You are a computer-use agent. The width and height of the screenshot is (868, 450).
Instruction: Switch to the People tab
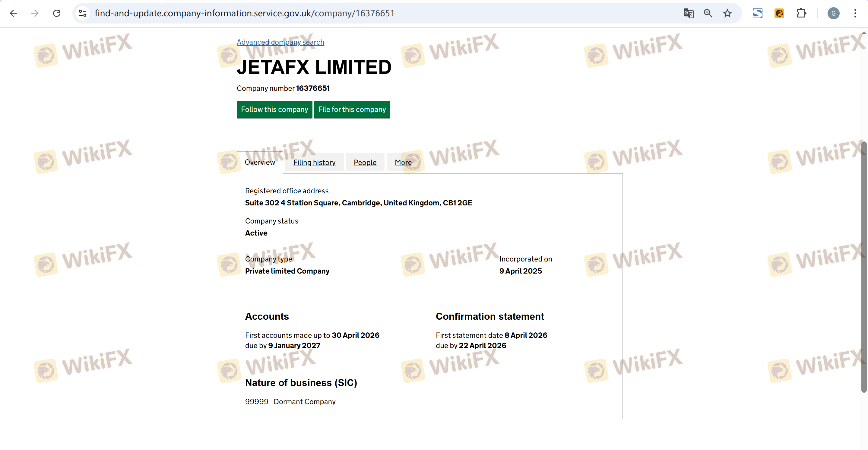[x=365, y=163]
